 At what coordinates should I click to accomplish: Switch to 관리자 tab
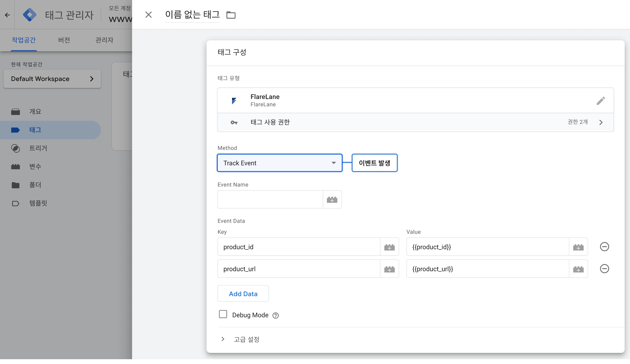(x=104, y=40)
